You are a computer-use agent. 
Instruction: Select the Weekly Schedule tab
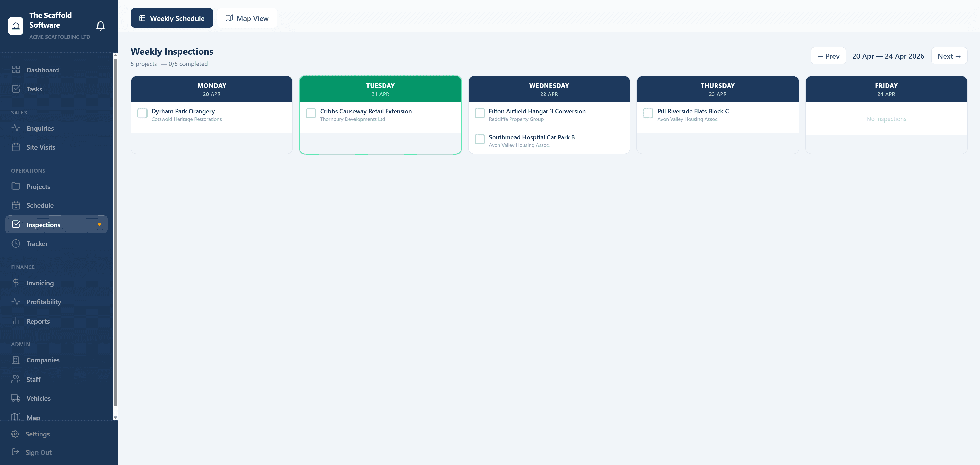(x=172, y=18)
